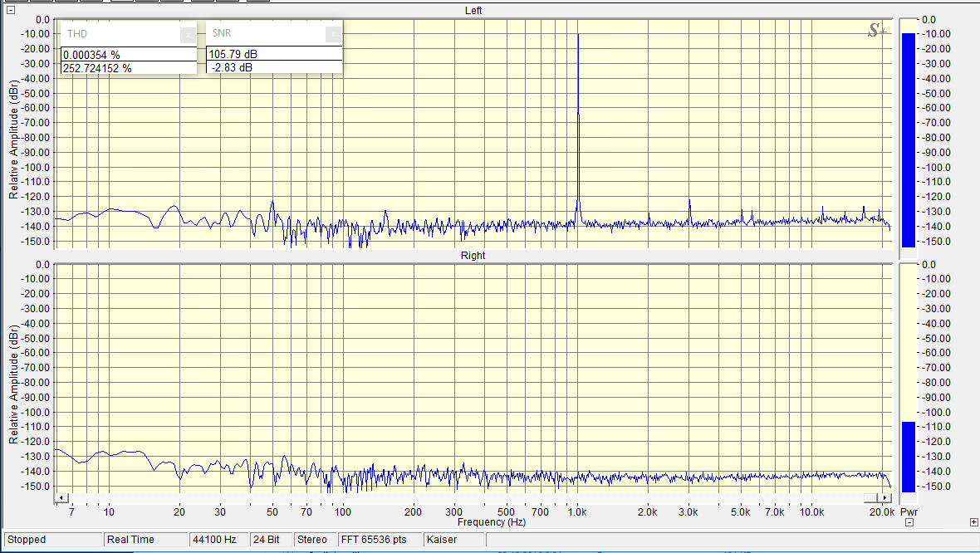Click the 'Stopped' status bar field

click(53, 539)
